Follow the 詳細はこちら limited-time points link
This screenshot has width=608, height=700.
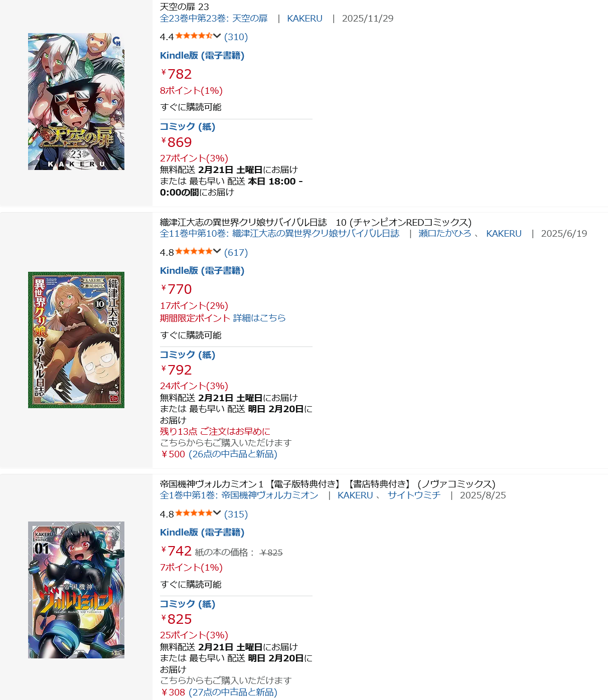tap(259, 318)
